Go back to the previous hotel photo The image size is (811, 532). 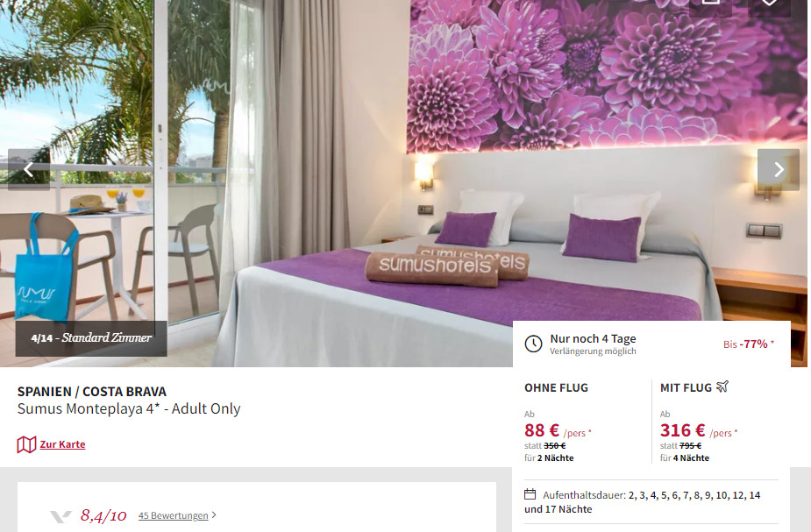29,169
